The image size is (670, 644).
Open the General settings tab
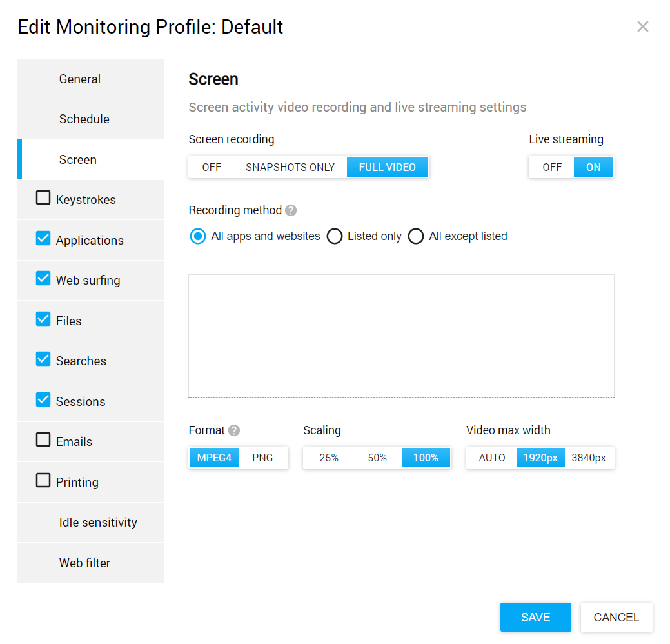tap(80, 79)
